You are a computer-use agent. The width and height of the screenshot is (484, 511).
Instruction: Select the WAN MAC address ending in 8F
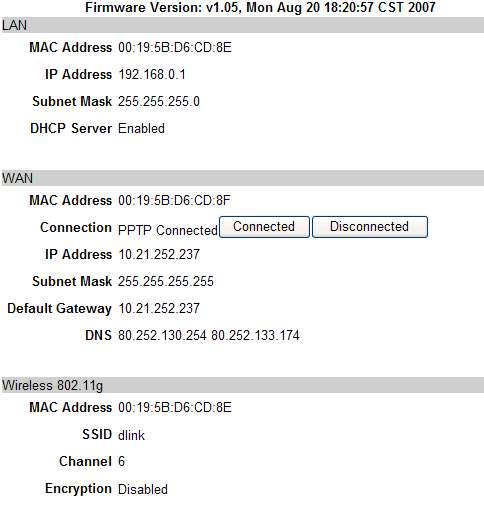click(174, 200)
